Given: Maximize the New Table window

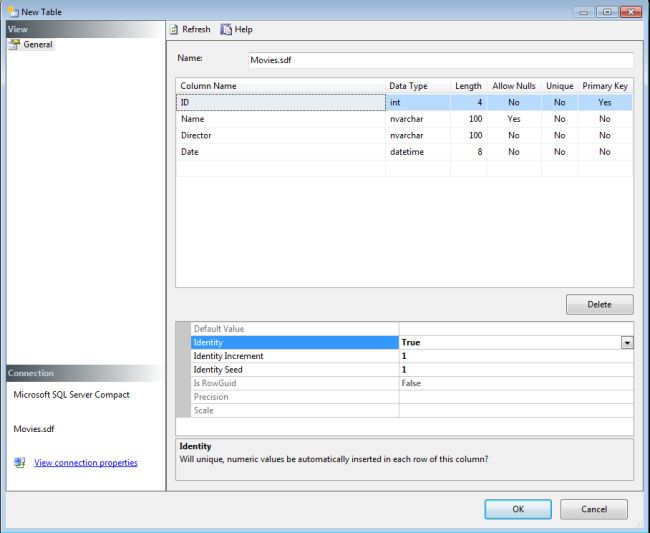Looking at the screenshot, I should tap(607, 12).
